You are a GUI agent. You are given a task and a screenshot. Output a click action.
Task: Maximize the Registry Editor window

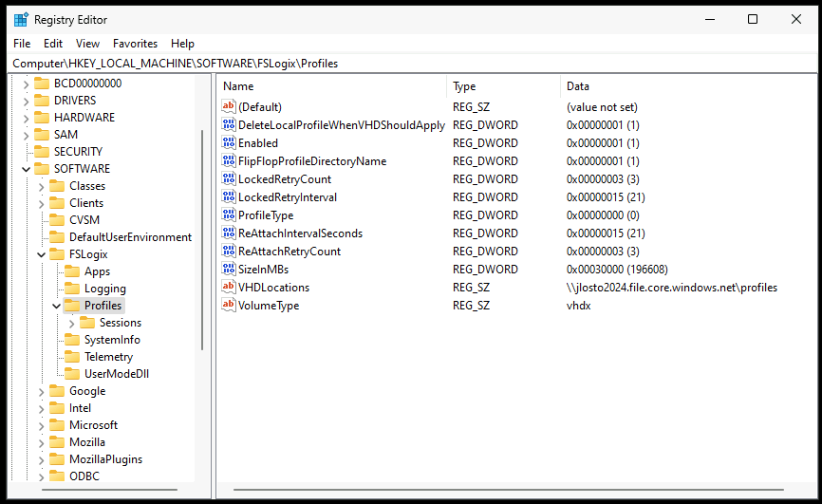pos(753,19)
